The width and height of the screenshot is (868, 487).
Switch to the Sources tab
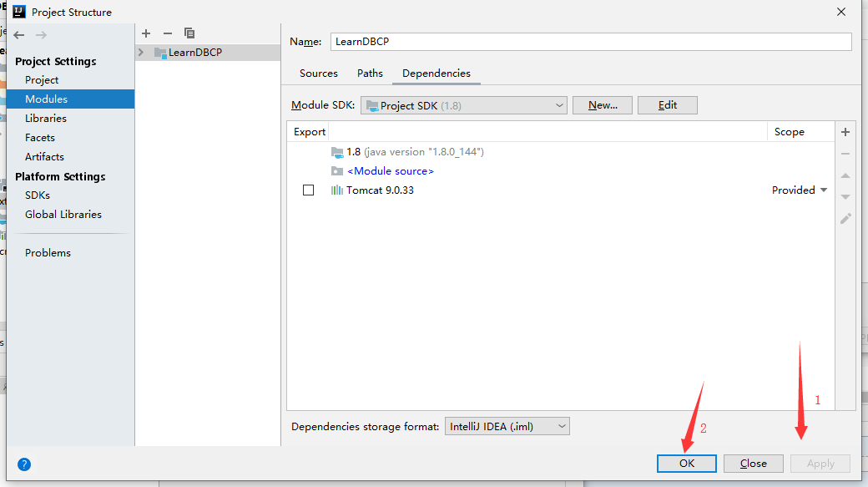319,74
